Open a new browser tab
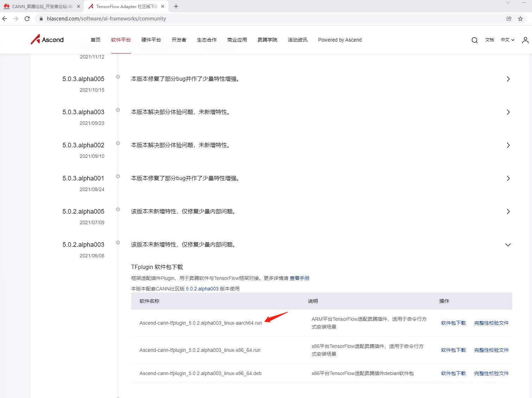This screenshot has height=398, width=532. click(x=176, y=6)
